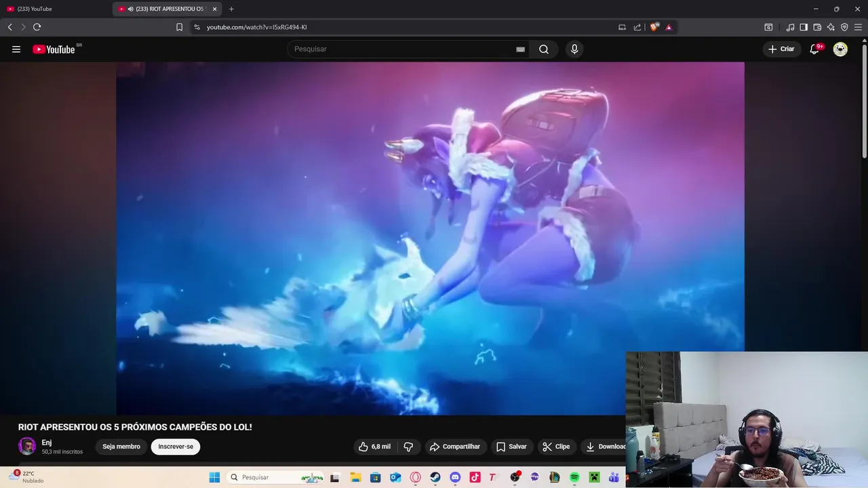The height and width of the screenshot is (488, 868).
Task: Start voice search with the microphone
Action: pyautogui.click(x=574, y=49)
